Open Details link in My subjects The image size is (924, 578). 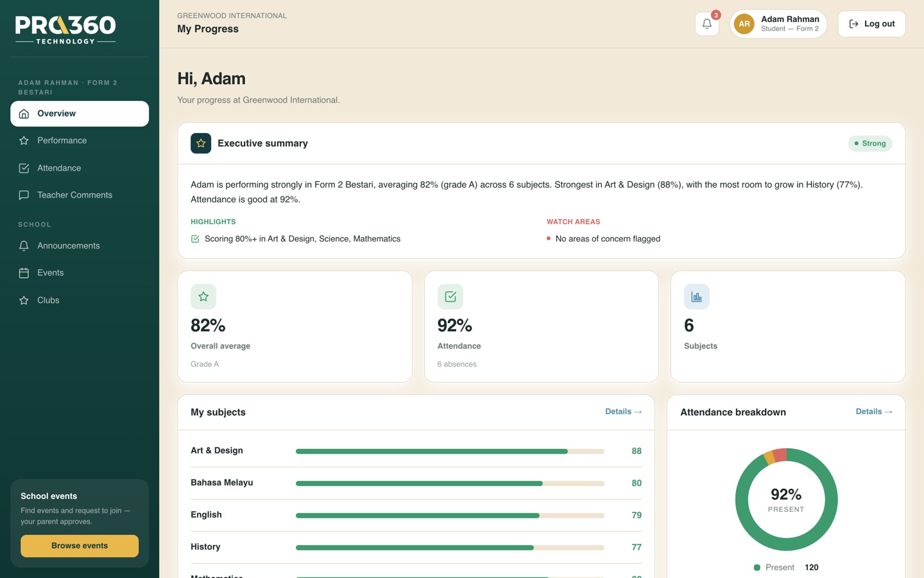point(623,412)
